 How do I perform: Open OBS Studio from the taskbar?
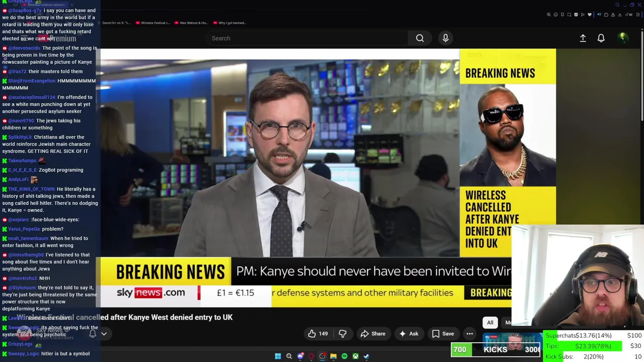pos(323,356)
